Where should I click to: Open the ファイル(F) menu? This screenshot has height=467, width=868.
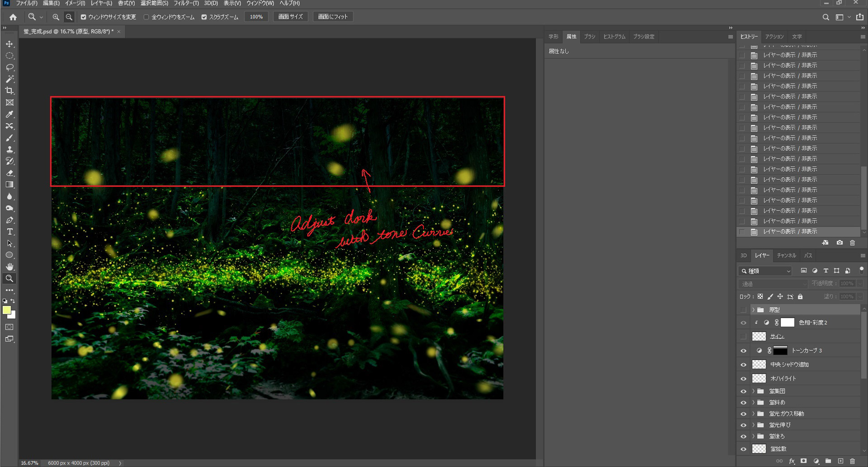(x=27, y=3)
